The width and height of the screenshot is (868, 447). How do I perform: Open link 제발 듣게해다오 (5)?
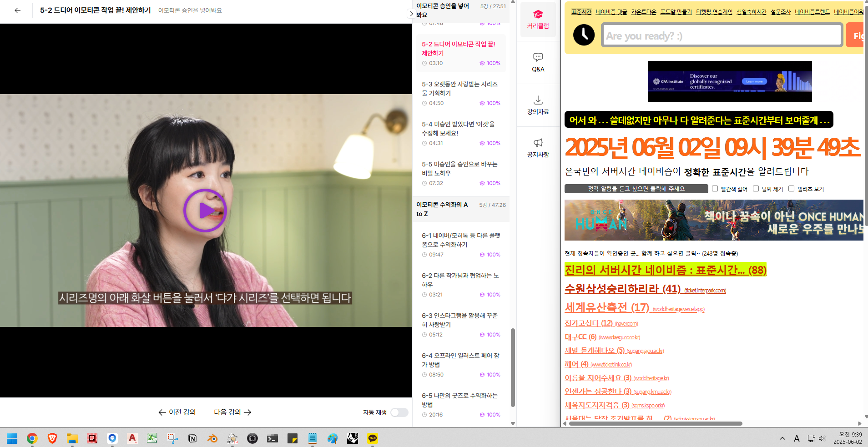[x=614, y=351]
